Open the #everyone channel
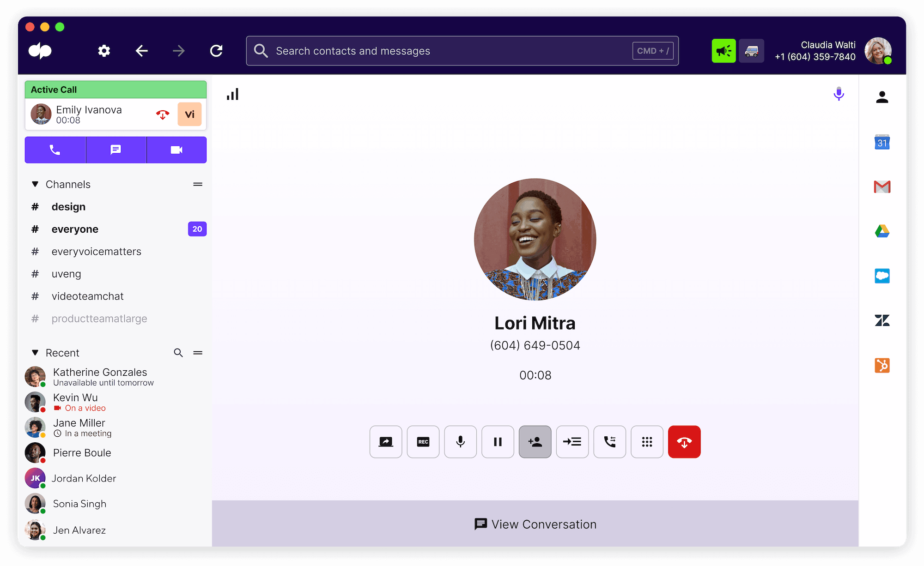 click(75, 229)
